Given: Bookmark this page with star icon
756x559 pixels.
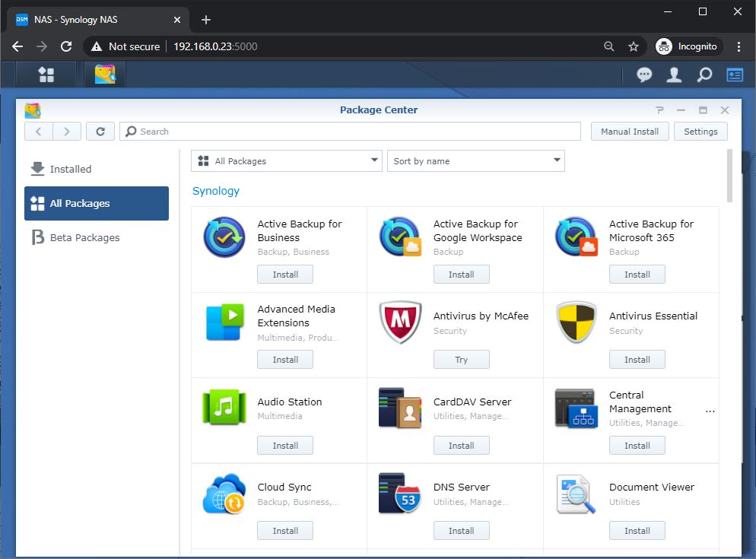Looking at the screenshot, I should 633,46.
